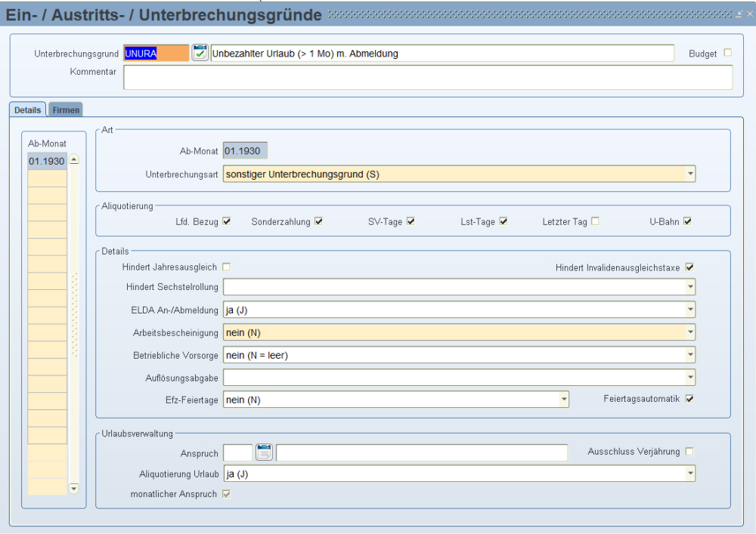Toggle the Lst-Tage checkbox
The width and height of the screenshot is (756, 534).
(503, 221)
